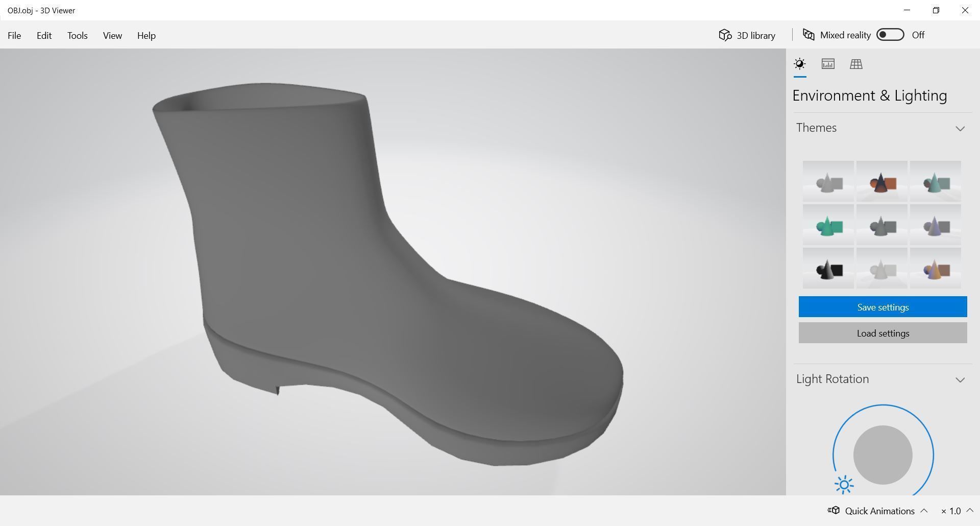
Task: Select the light gray theme thumbnail
Action: [x=828, y=181]
